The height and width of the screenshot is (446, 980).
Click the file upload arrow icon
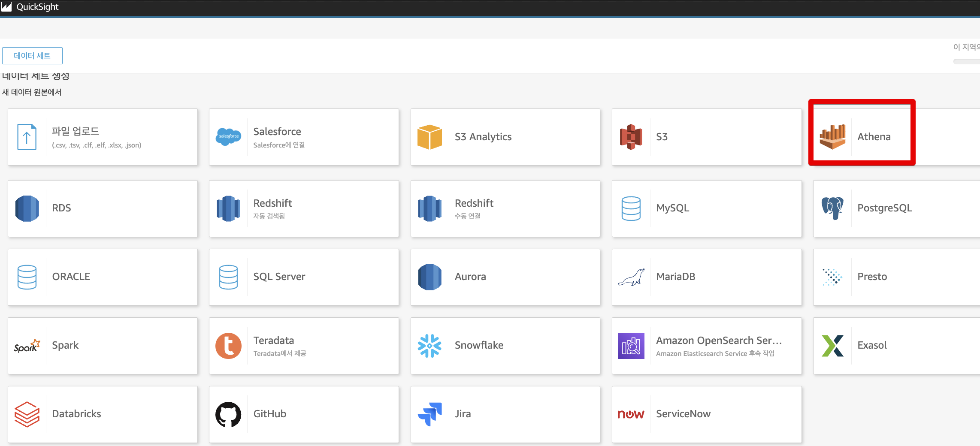27,137
